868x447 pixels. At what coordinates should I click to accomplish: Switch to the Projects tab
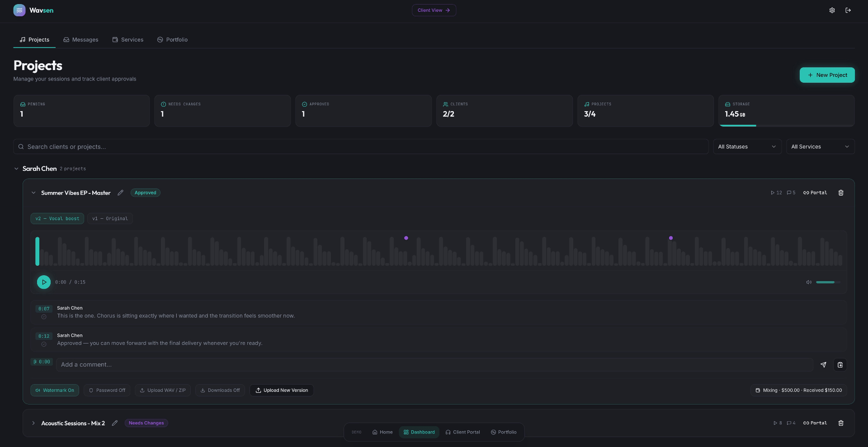34,40
